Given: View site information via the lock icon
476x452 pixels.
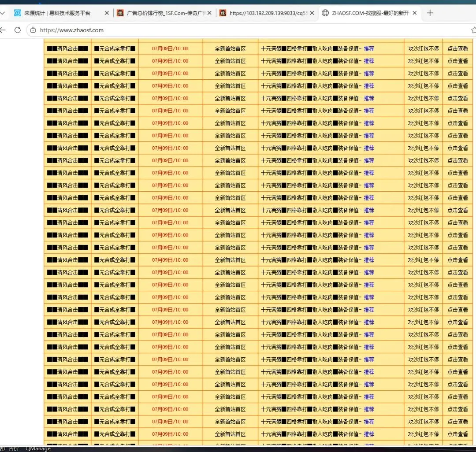Looking at the screenshot, I should pos(33,30).
